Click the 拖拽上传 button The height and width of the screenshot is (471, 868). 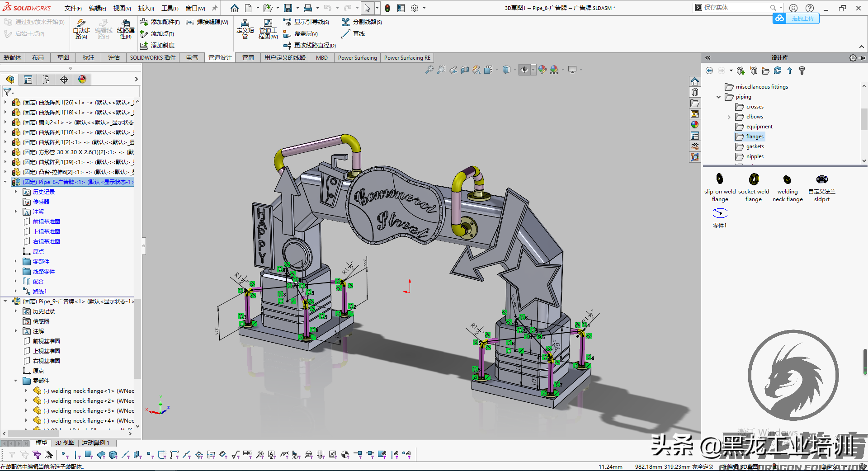pos(802,19)
